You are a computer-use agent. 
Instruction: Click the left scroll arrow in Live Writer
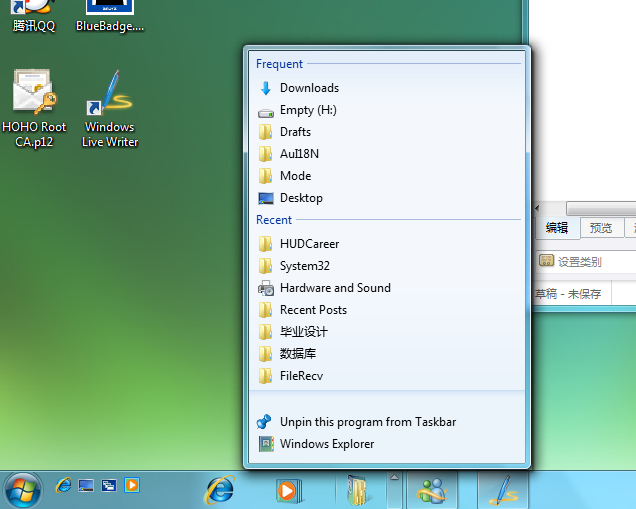[x=537, y=208]
